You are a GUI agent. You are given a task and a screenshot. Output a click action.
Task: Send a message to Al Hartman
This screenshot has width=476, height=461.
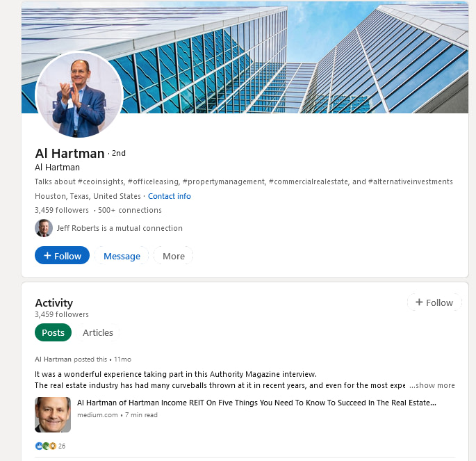coord(122,256)
